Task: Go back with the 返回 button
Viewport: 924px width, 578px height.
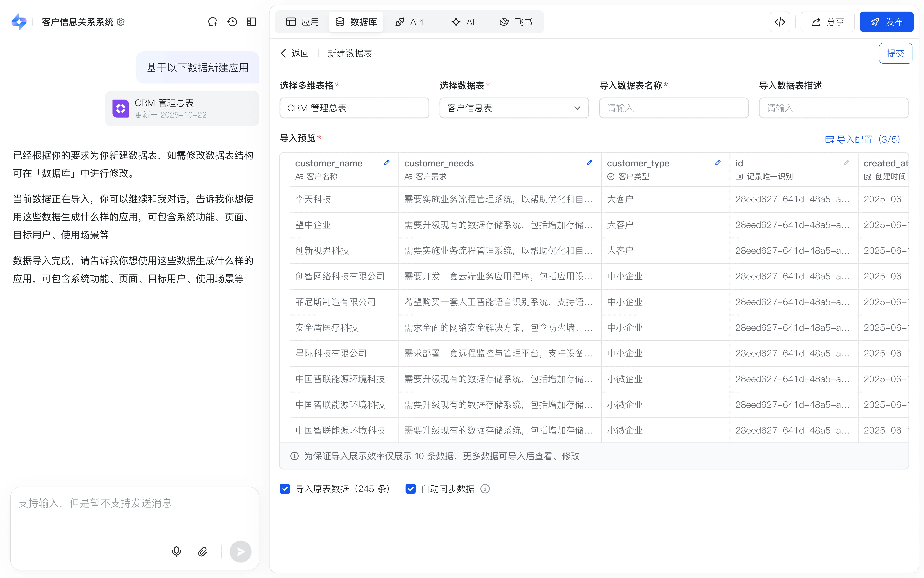Action: coord(295,53)
